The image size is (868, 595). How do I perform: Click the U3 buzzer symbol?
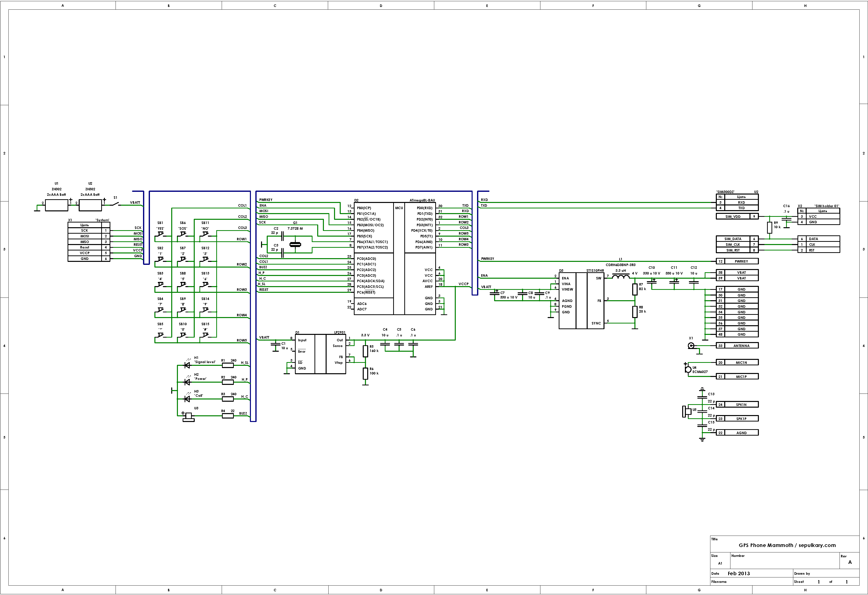pos(189,417)
